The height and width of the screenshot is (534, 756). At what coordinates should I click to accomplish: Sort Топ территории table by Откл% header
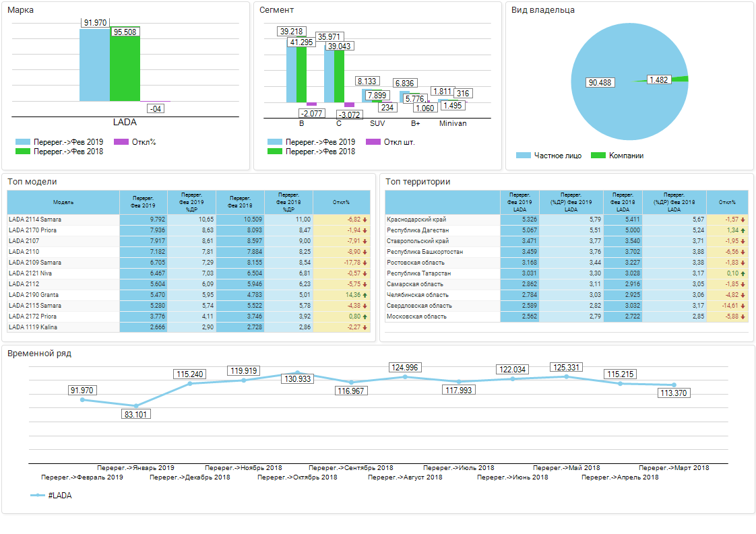[727, 202]
